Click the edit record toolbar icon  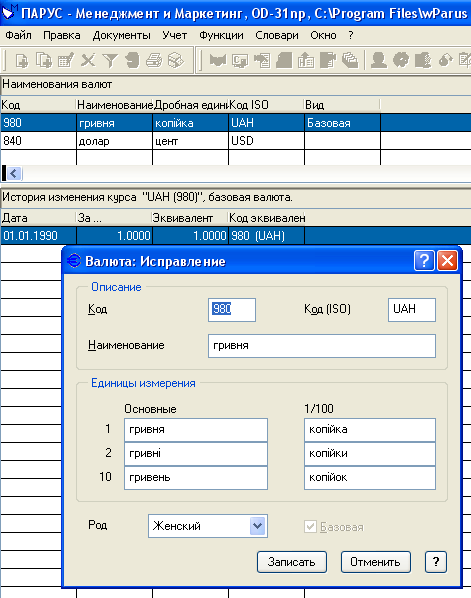[x=66, y=61]
